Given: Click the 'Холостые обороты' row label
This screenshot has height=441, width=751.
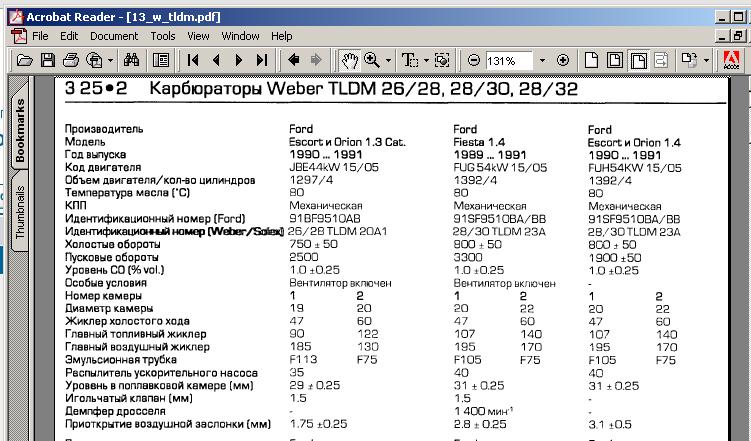Looking at the screenshot, I should (113, 245).
